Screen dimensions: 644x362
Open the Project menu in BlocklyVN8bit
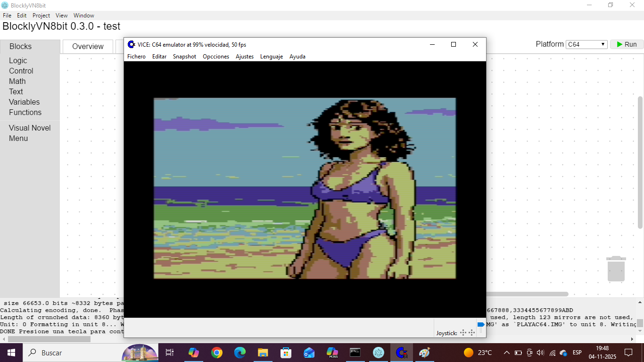click(41, 16)
